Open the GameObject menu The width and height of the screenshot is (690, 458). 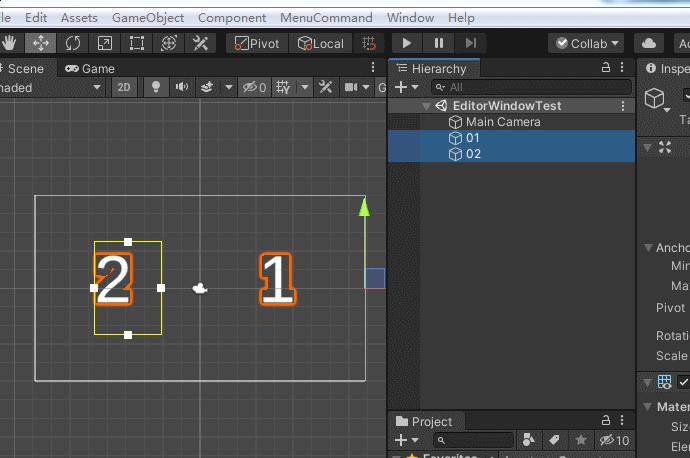coord(148,17)
